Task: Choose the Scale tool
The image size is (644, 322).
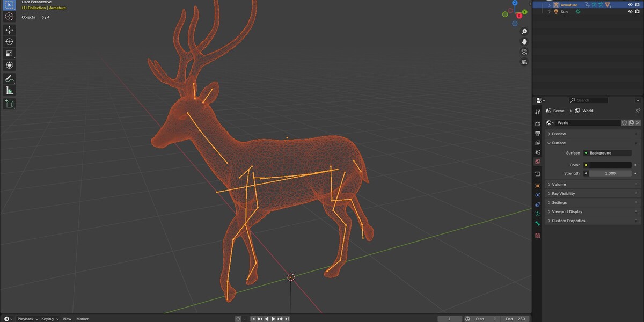Action: click(x=9, y=54)
